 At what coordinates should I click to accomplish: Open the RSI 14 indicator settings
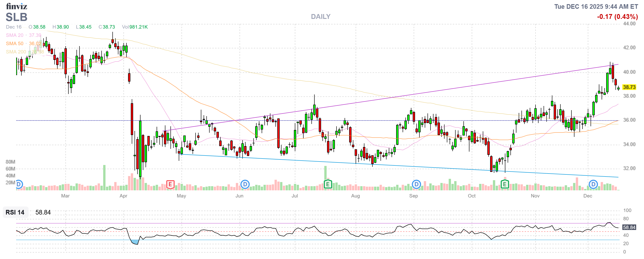tap(15, 212)
